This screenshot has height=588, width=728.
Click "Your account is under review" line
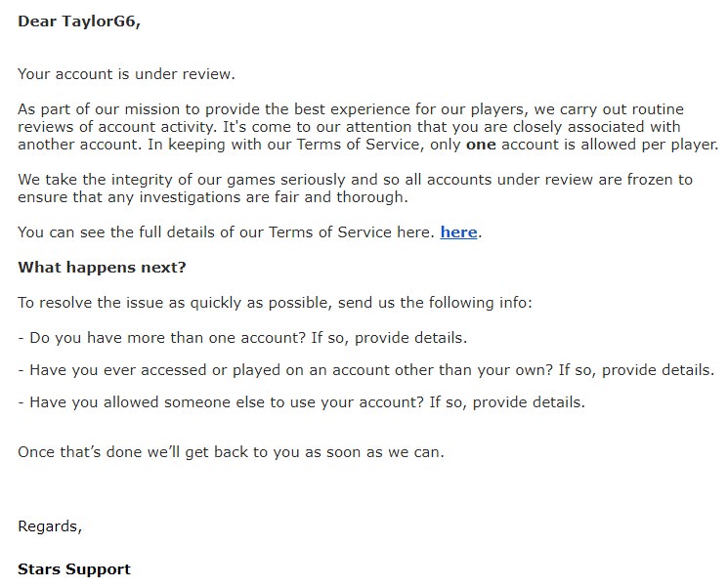(x=126, y=74)
